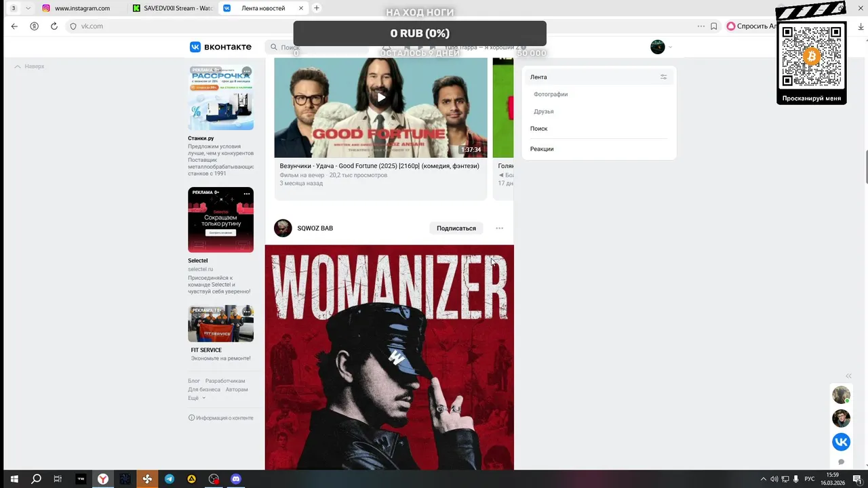This screenshot has width=868, height=488.
Task: Open the Для бизнеса footer link
Action: click(204, 390)
